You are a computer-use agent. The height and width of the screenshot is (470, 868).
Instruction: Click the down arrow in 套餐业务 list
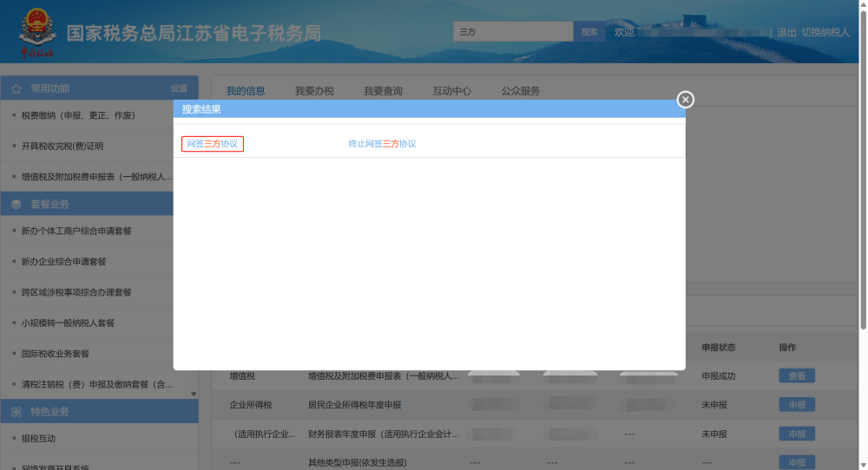(x=194, y=395)
